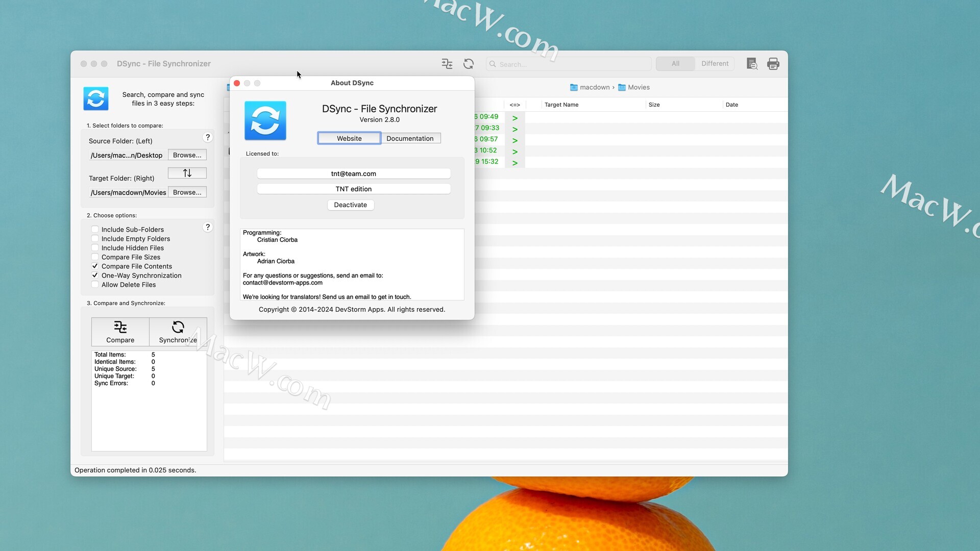The image size is (980, 551).
Task: Click the copyright DevStorm Apps text
Action: click(352, 310)
